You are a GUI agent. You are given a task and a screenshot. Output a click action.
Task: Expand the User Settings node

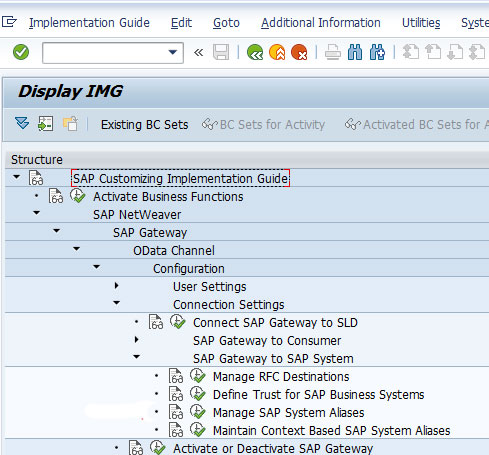(x=116, y=285)
